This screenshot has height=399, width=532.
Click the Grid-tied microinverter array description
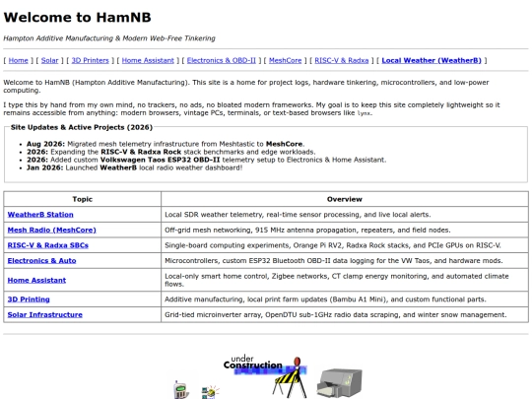tap(336, 315)
